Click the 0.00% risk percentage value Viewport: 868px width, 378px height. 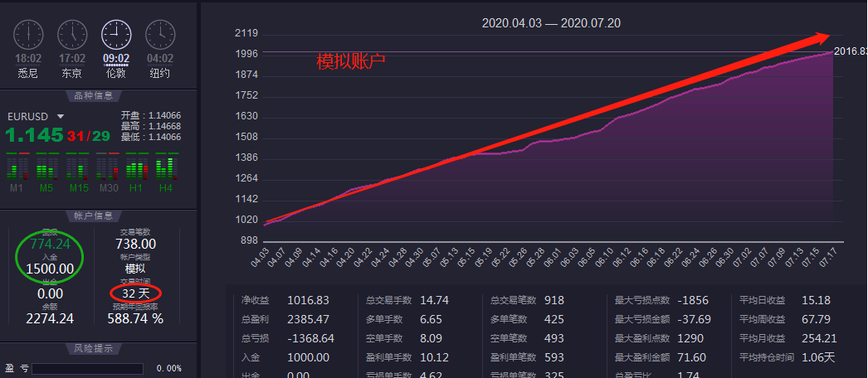pos(169,369)
